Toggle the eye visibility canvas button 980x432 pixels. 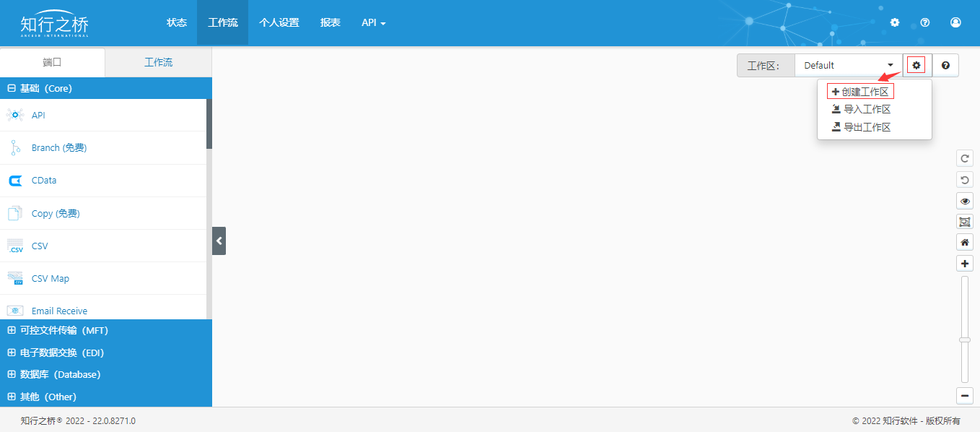(x=965, y=200)
